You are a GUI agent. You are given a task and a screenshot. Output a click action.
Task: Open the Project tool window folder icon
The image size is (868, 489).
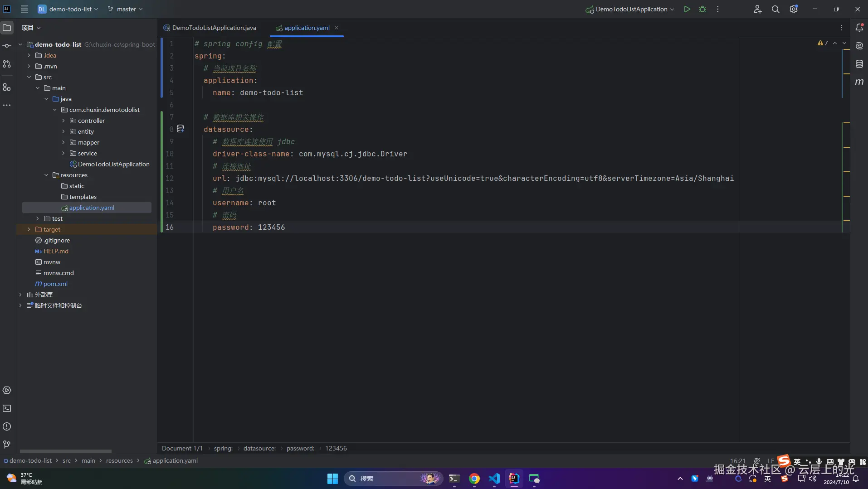[7, 28]
